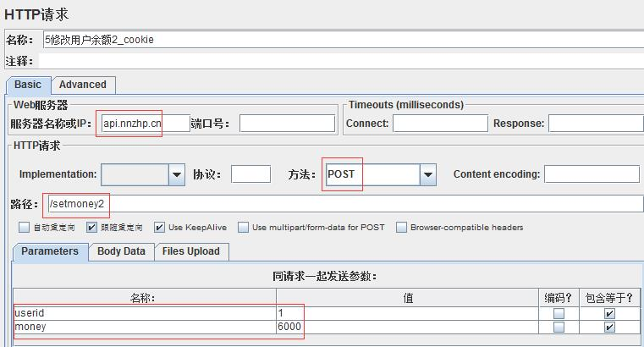Select the userid value cell showing 1
Screen dimensions: 644x347
pos(407,313)
